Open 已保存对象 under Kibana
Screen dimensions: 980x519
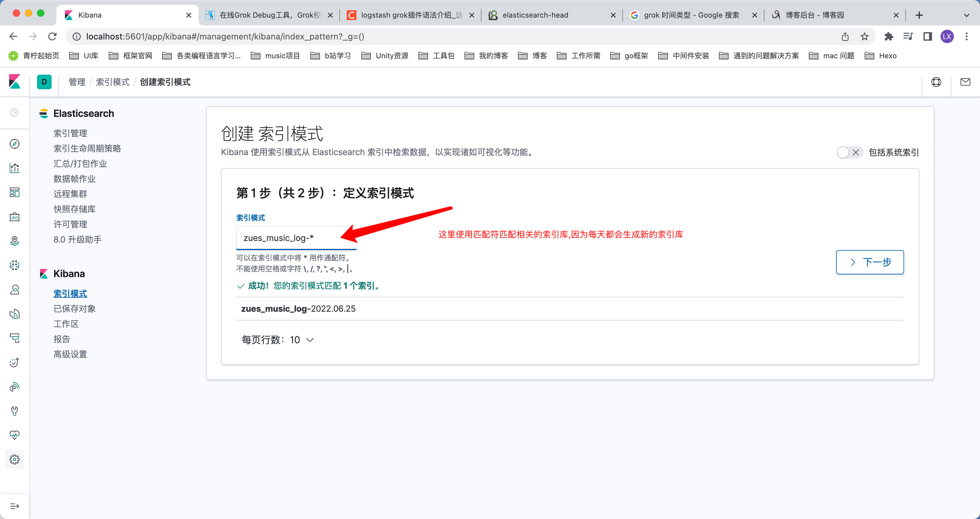point(75,309)
